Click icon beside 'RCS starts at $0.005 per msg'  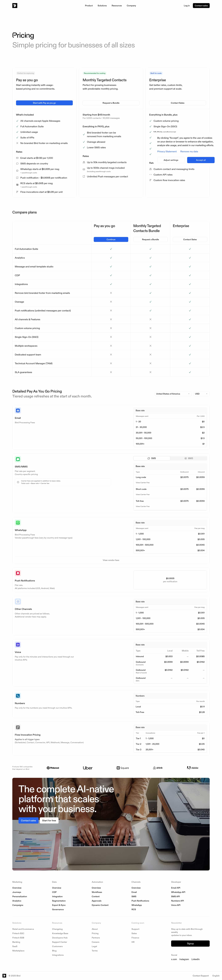17,184
